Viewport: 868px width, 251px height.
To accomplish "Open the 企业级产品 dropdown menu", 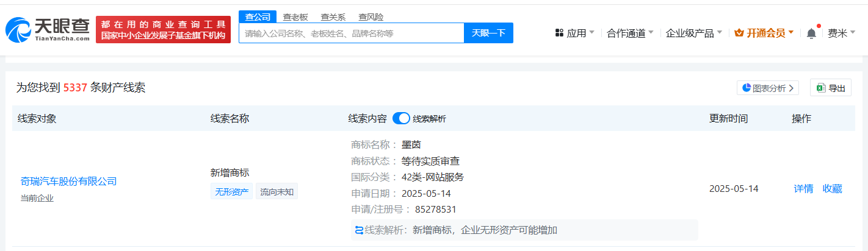I will 693,33.
